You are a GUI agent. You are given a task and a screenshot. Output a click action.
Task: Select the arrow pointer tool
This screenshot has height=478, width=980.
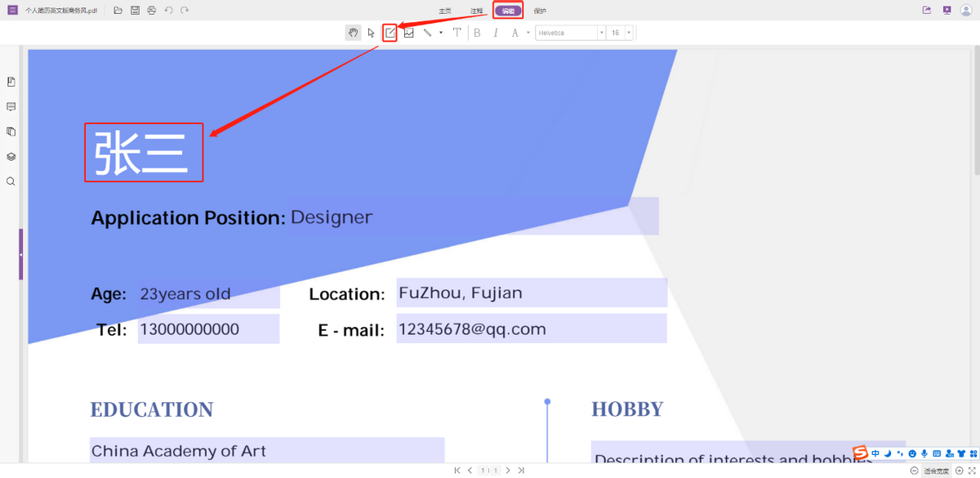[x=372, y=33]
